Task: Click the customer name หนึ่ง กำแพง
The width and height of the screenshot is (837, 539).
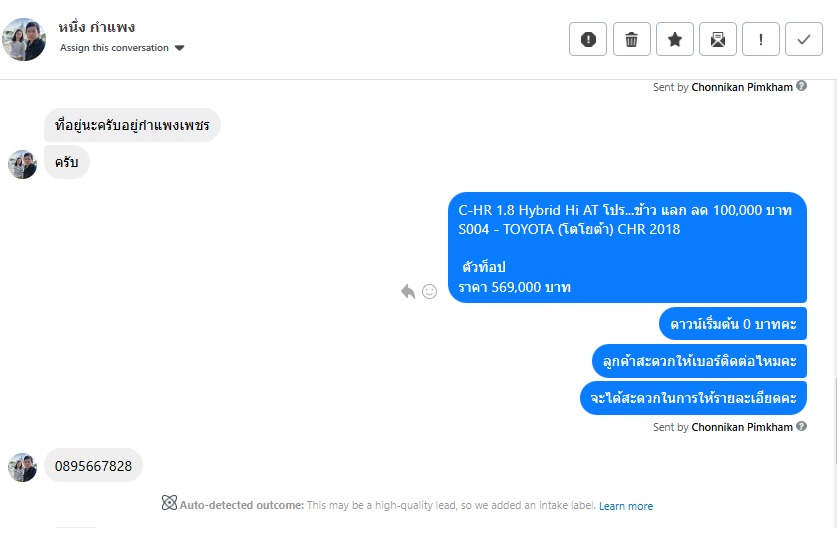Action: pyautogui.click(x=97, y=27)
